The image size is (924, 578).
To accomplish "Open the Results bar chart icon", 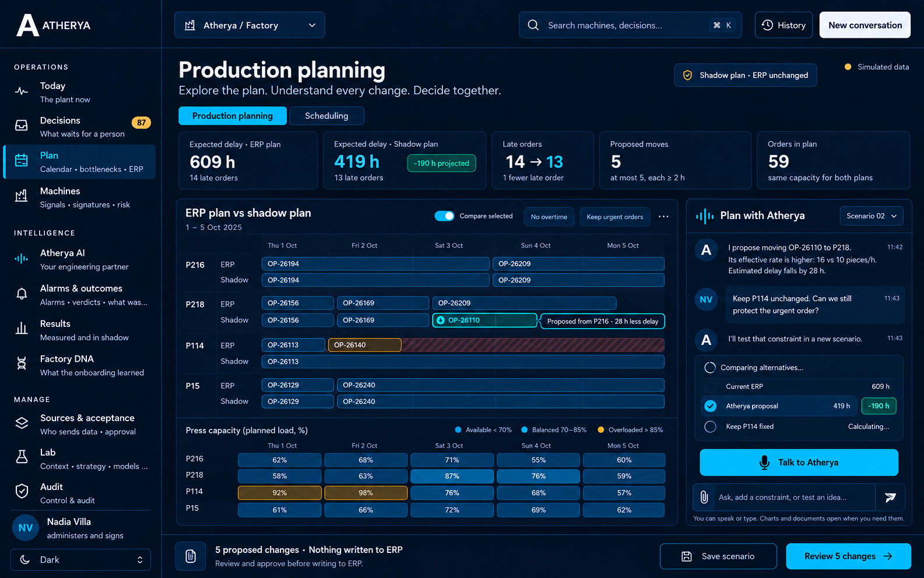I will [x=22, y=329].
